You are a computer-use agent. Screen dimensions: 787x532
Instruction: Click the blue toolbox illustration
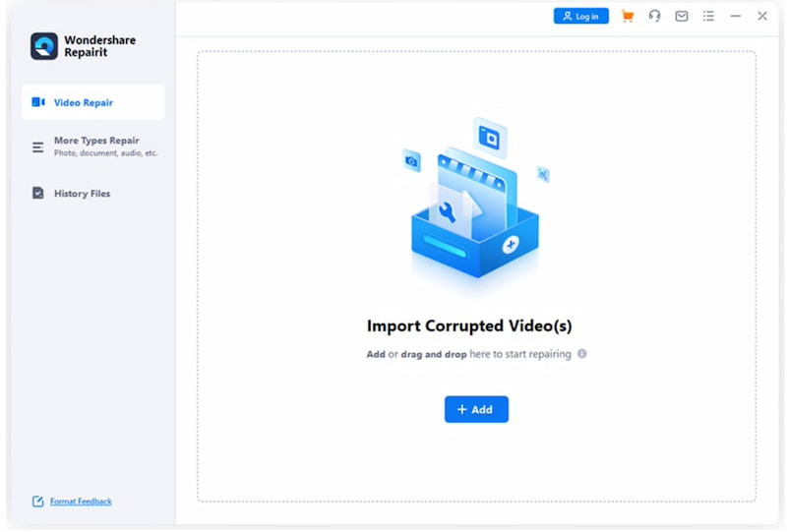[474, 211]
